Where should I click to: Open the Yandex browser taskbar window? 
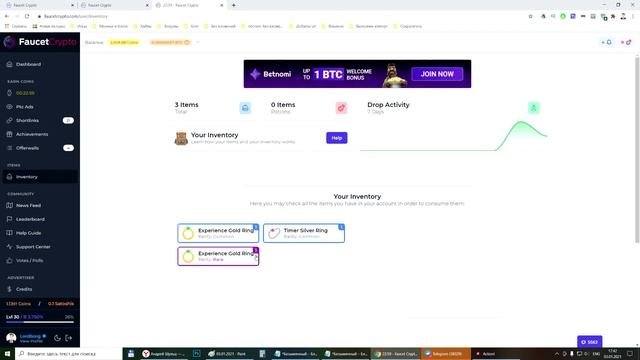click(x=164, y=353)
